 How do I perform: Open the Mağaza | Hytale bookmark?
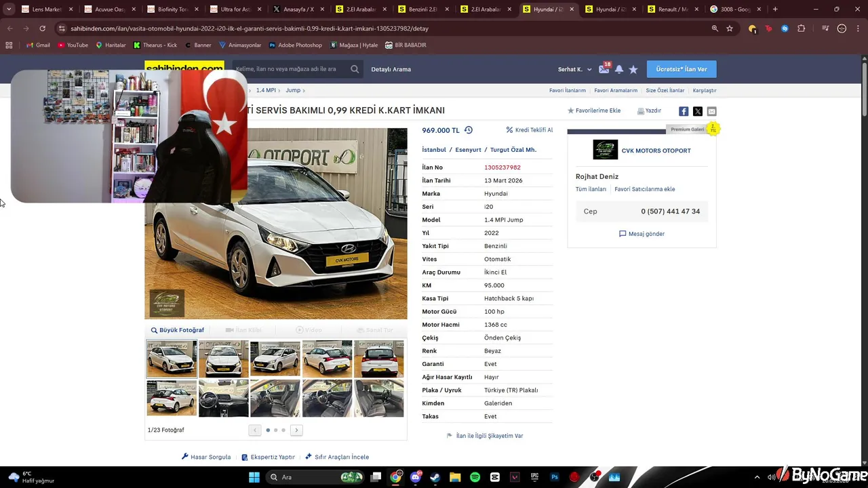pyautogui.click(x=354, y=45)
